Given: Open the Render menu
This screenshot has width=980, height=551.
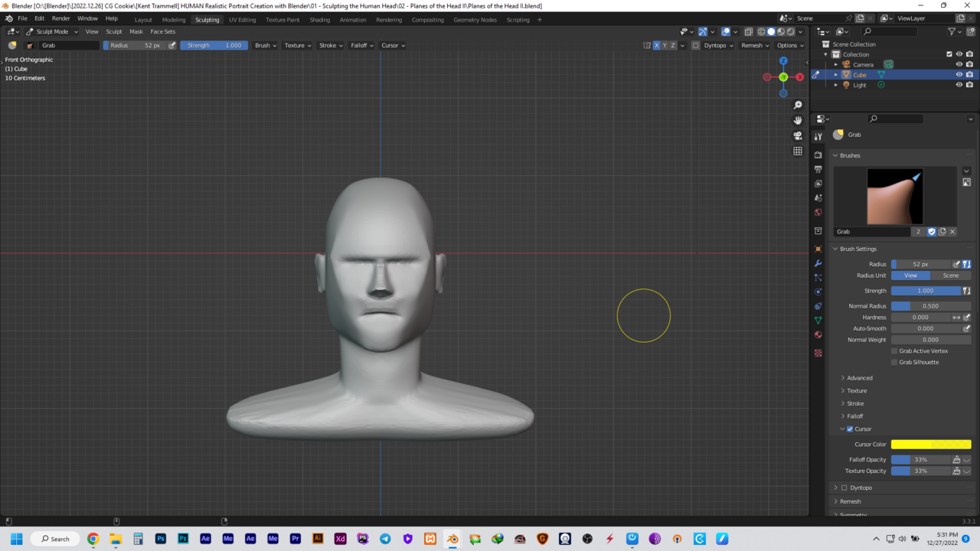Looking at the screenshot, I should point(61,18).
